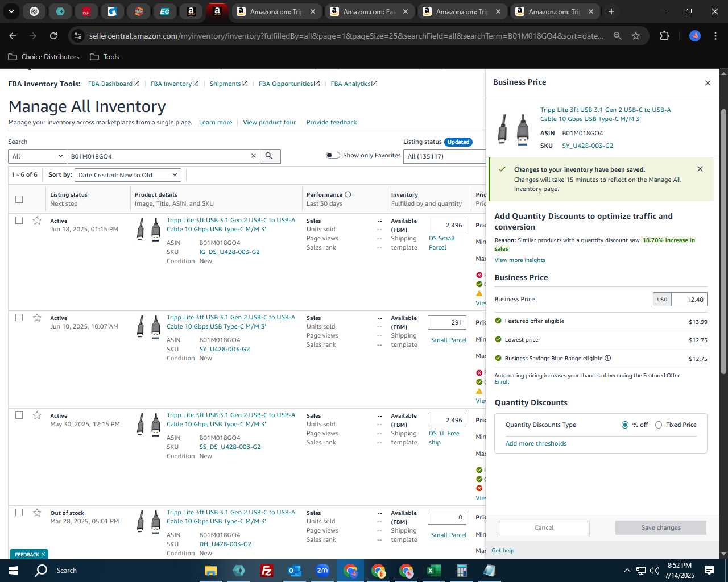The height and width of the screenshot is (582, 728).
Task: Reload the page with browser refresh icon
Action: [53, 36]
